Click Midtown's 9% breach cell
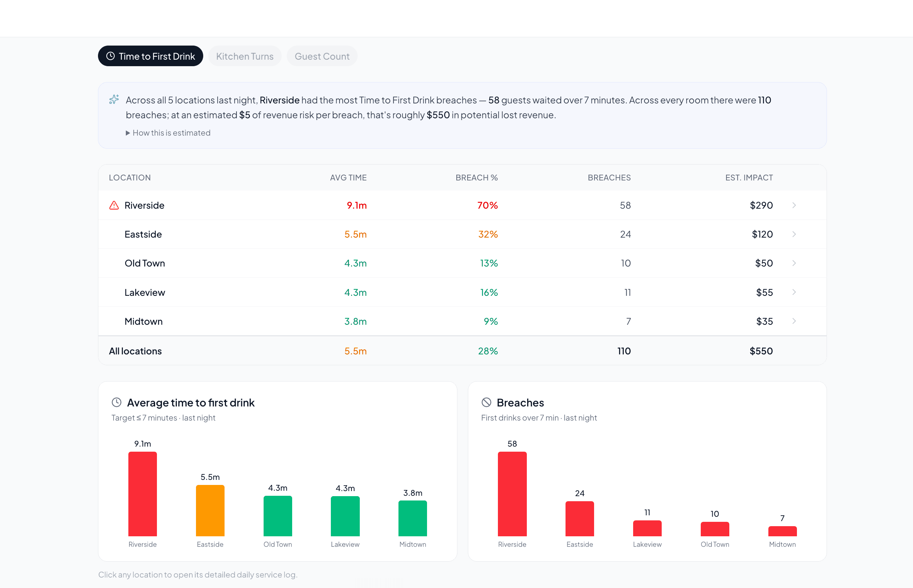This screenshot has width=913, height=588. click(x=490, y=321)
